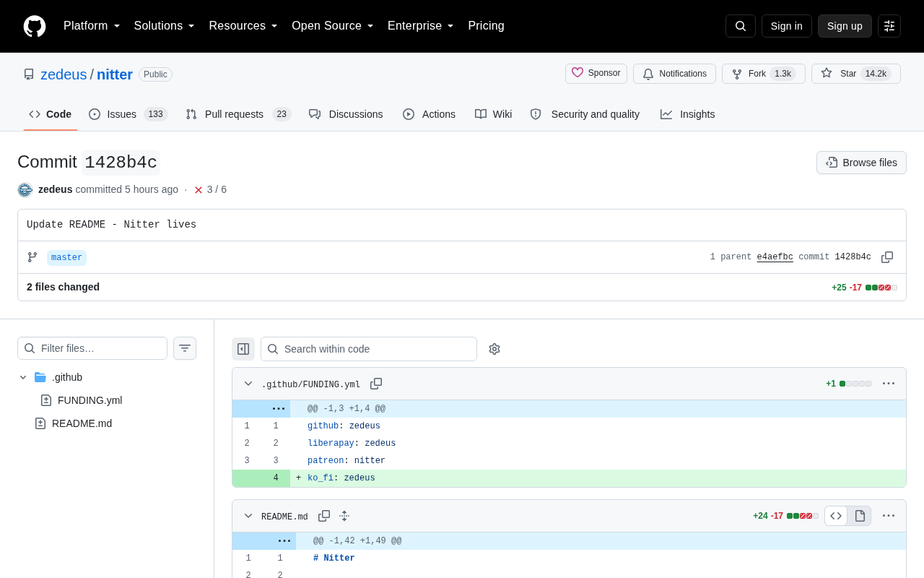Open the Insights tab
The width and height of the screenshot is (924, 578).
pyautogui.click(x=687, y=114)
